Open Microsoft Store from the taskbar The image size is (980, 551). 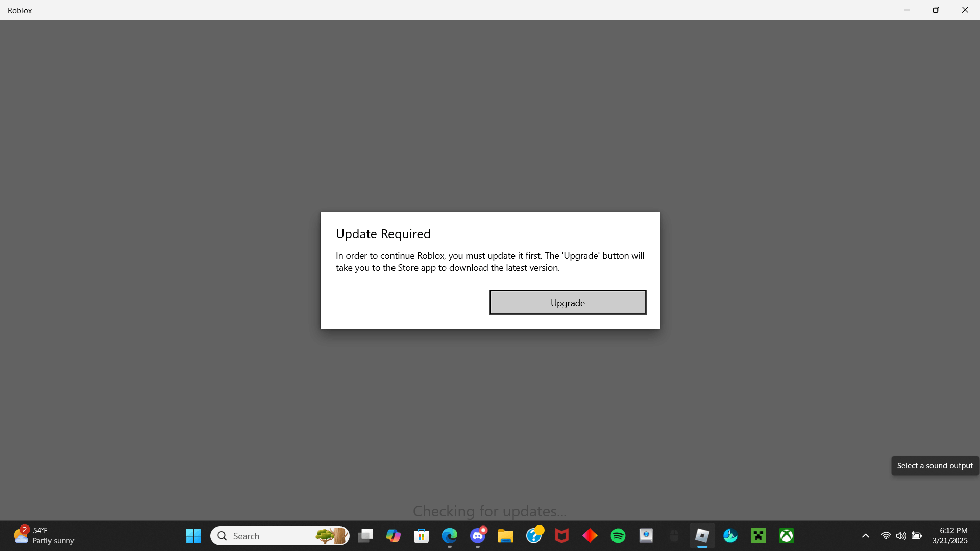tap(422, 536)
